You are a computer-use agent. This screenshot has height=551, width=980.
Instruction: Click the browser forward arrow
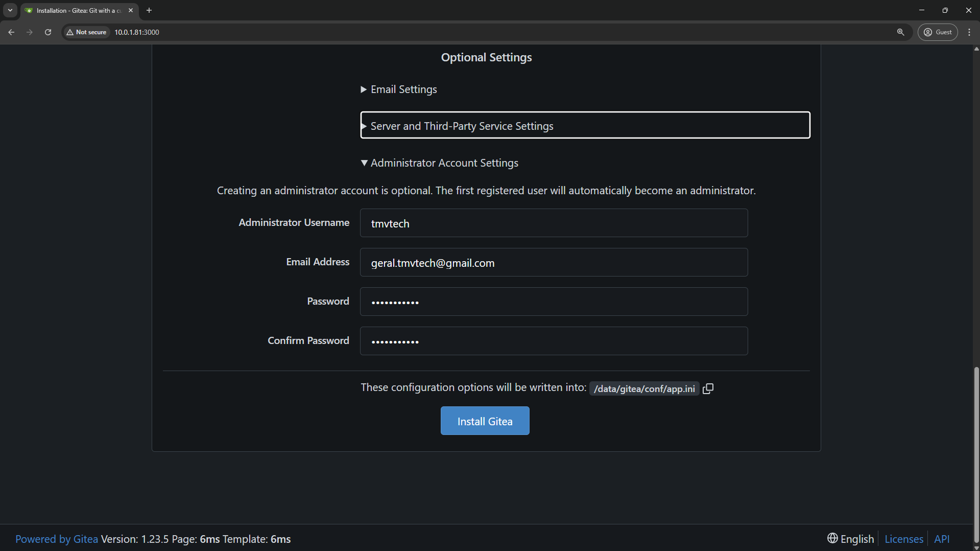[x=30, y=32]
